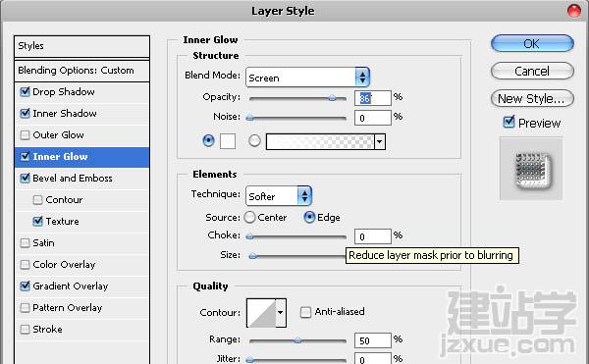This screenshot has height=364, width=589.
Task: Click the Range value field
Action: point(373,340)
